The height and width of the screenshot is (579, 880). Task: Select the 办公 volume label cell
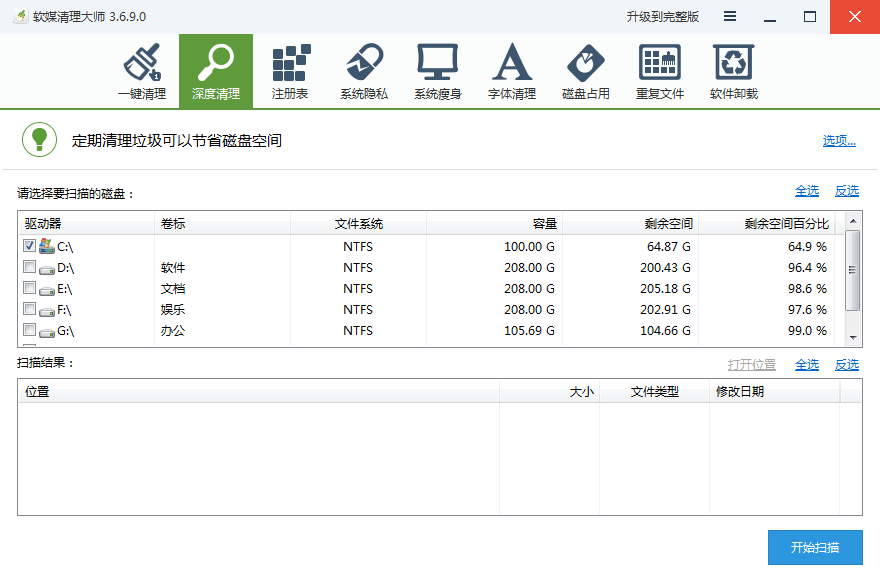pos(172,330)
